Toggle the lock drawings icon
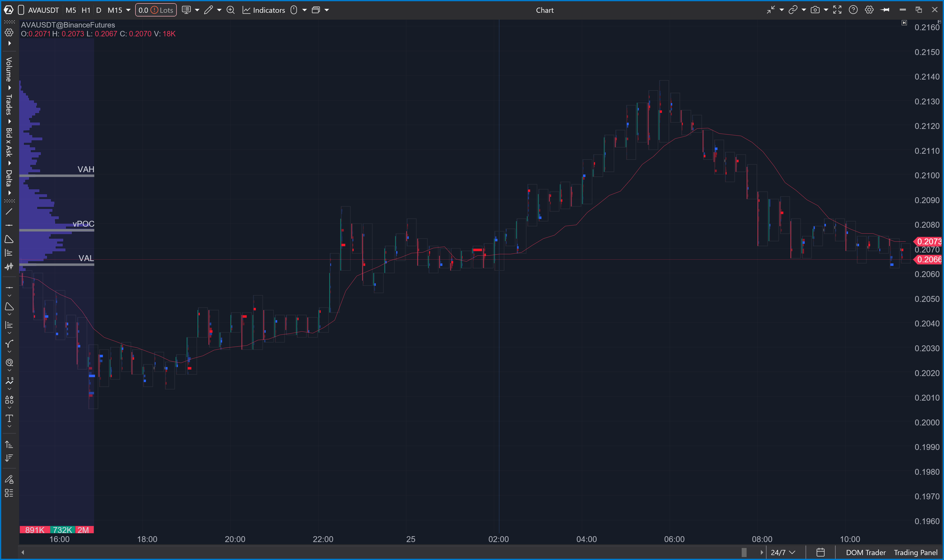This screenshot has height=560, width=944. click(x=9, y=479)
